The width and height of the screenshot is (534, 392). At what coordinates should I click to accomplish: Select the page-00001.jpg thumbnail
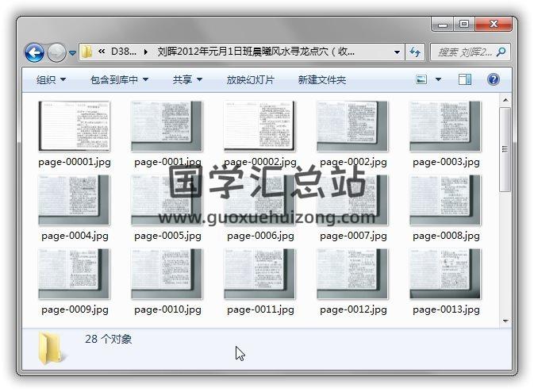[74, 127]
